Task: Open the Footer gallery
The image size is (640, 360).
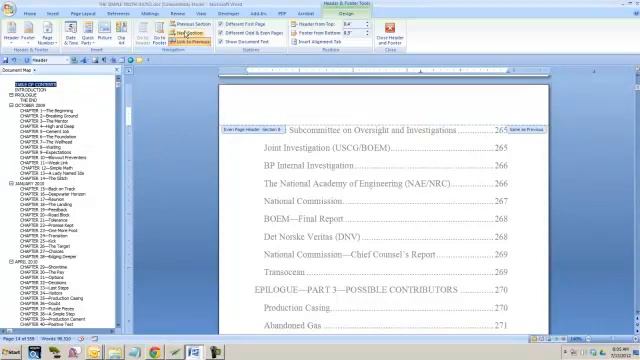Action: click(x=28, y=33)
